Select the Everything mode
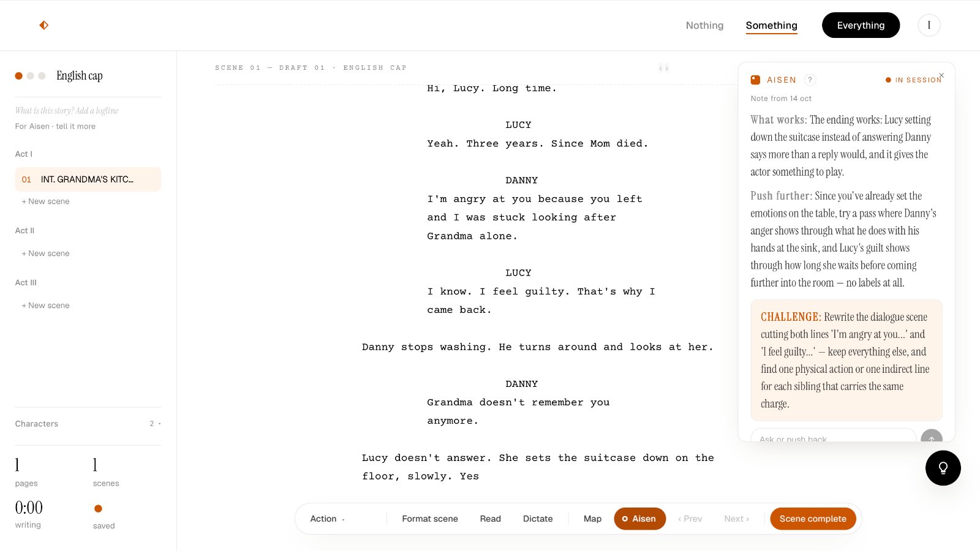Image resolution: width=980 pixels, height=551 pixels. tap(861, 25)
